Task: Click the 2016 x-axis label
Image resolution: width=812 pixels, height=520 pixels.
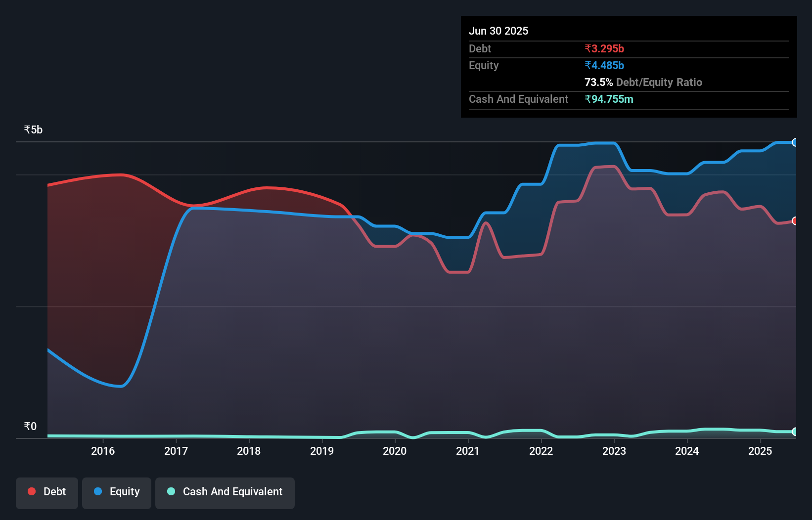Action: pyautogui.click(x=103, y=451)
